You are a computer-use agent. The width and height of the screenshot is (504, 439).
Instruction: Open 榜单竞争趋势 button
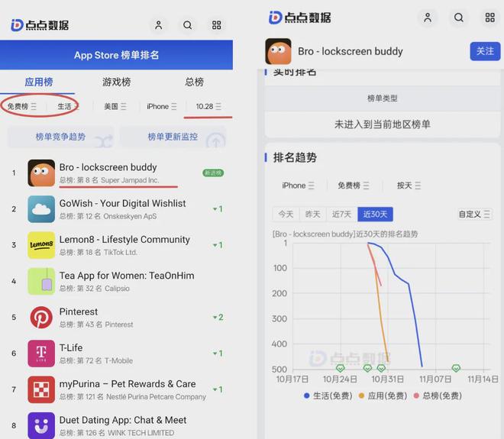(60, 137)
